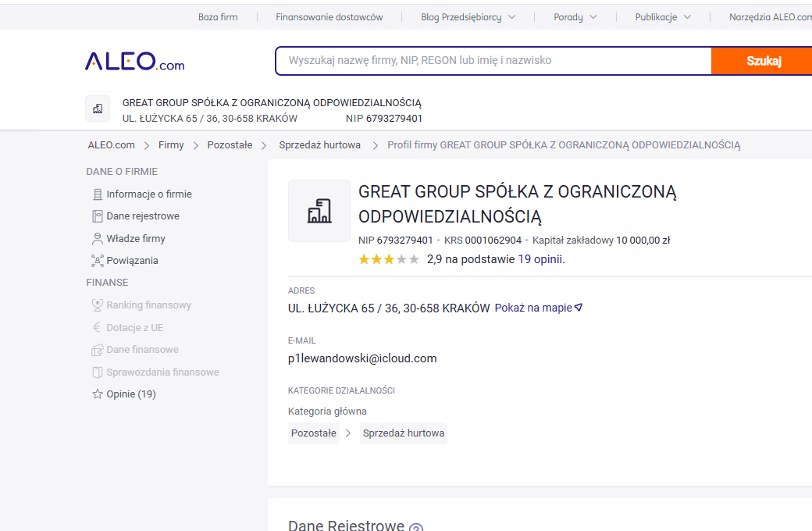Click the Sprawozdania finansowe book icon
This screenshot has height=531, width=812.
tap(98, 372)
